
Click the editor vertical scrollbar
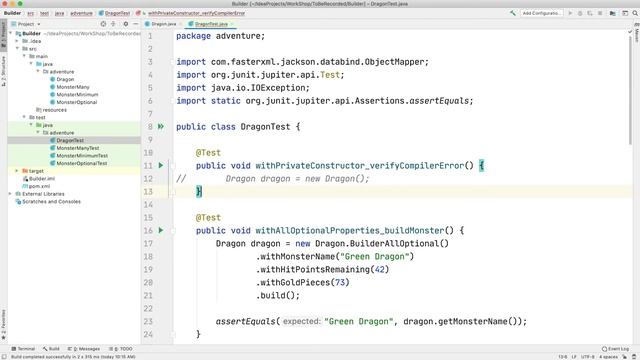[x=630, y=90]
